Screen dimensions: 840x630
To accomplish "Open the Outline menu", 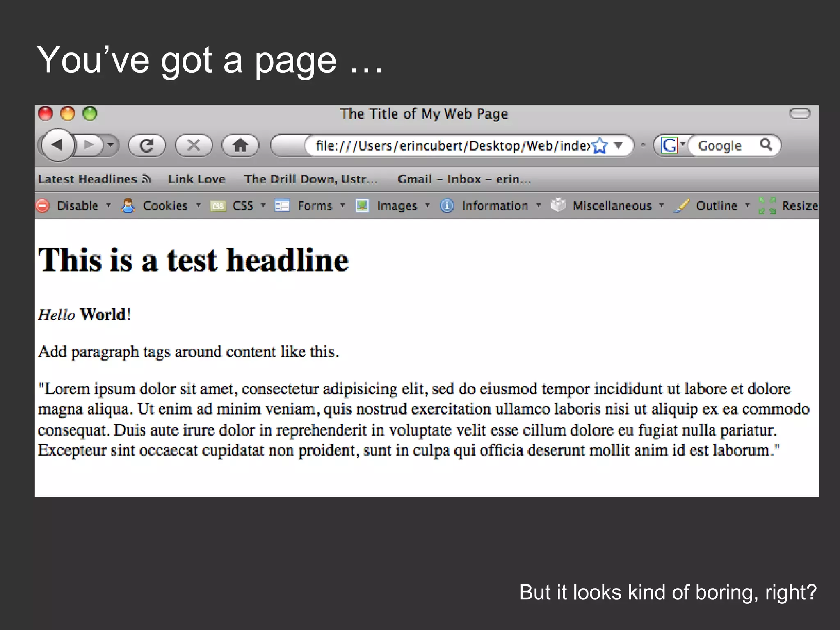I will (717, 205).
